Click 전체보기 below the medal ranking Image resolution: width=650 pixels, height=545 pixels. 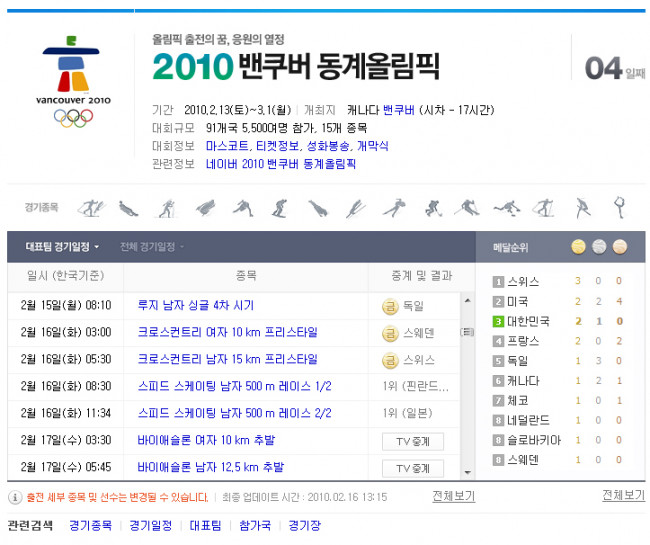pyautogui.click(x=623, y=496)
